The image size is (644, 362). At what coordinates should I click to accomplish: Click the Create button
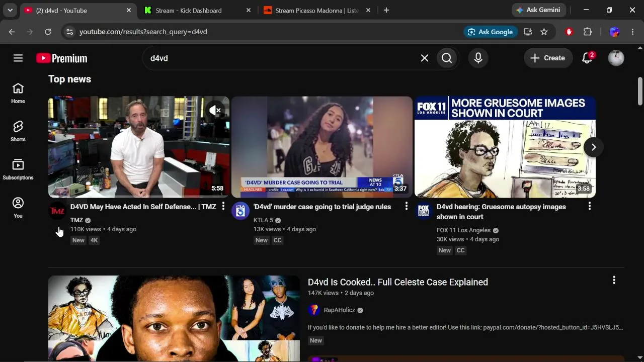pos(548,58)
